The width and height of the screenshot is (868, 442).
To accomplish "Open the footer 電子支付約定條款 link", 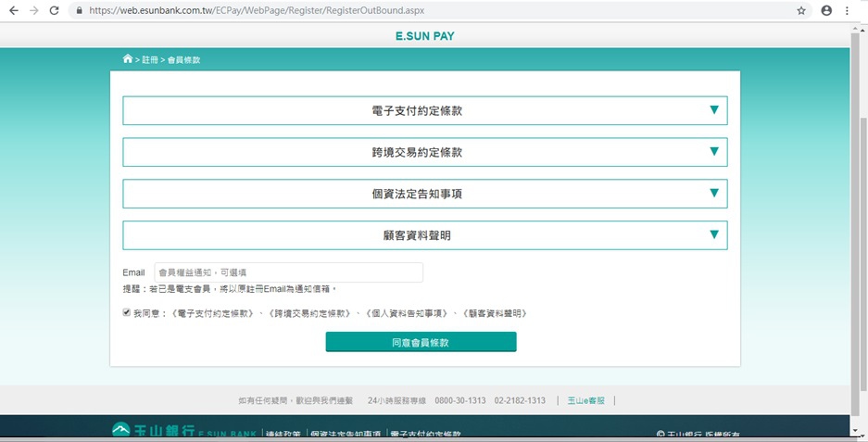I will point(425,435).
